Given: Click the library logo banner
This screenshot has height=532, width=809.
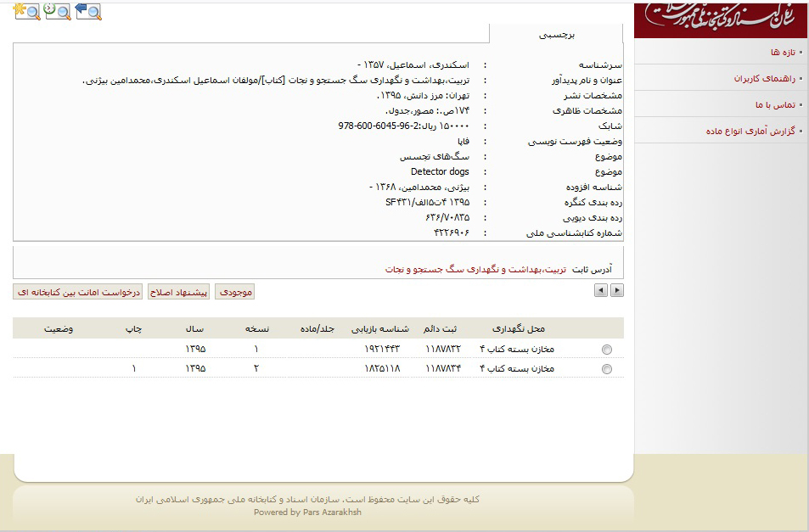Looking at the screenshot, I should pos(722,20).
